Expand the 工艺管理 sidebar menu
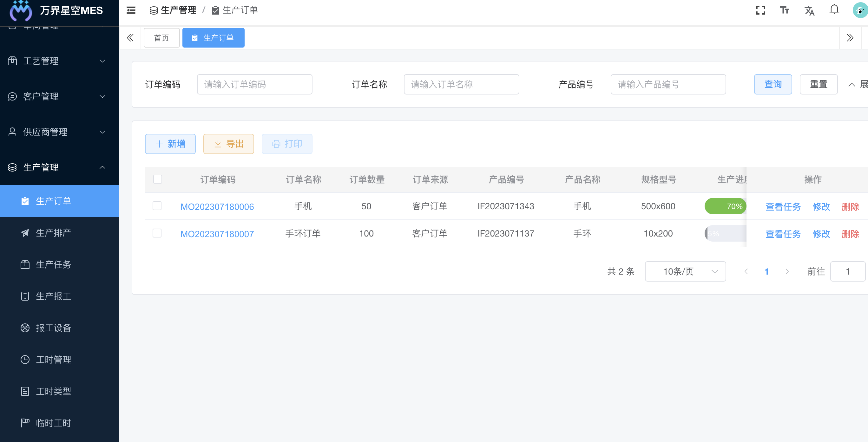868x442 pixels. [59, 61]
